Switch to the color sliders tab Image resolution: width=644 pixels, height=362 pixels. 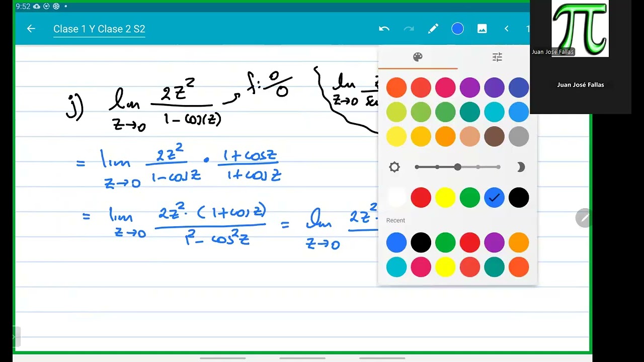[x=497, y=57]
